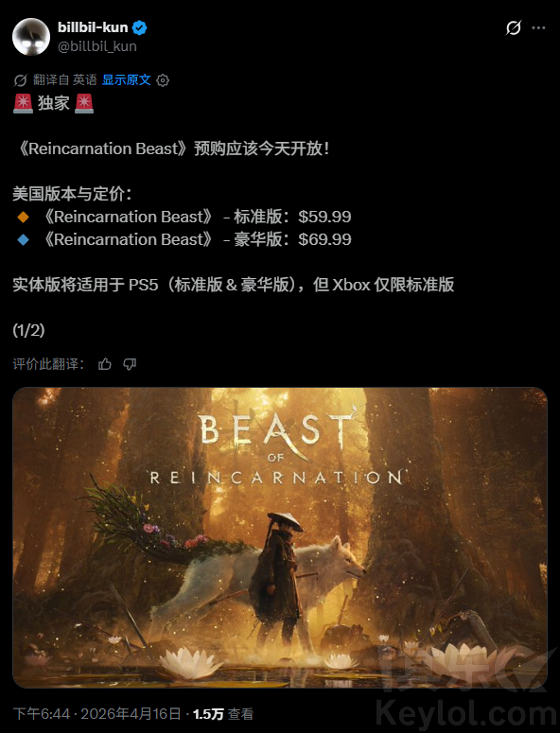Click the 翻译自 英语 label
Viewport: 560px width, 733px height.
click(x=65, y=80)
